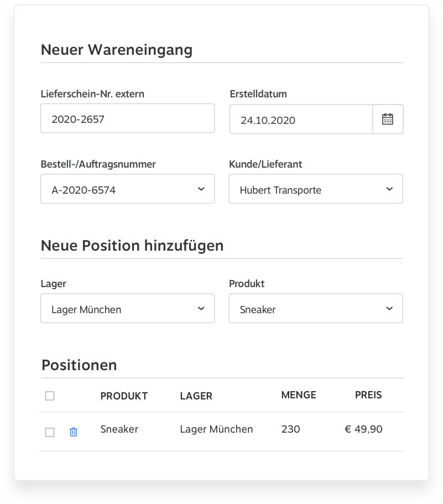Image resolution: width=443 pixels, height=504 pixels.
Task: Click the Neue Position hinzufügen heading
Action: pos(132,246)
